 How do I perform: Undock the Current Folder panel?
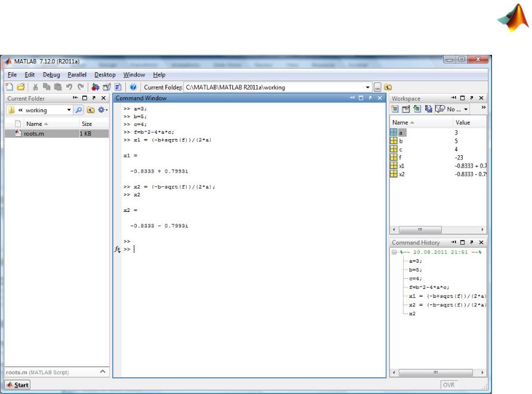[94, 98]
